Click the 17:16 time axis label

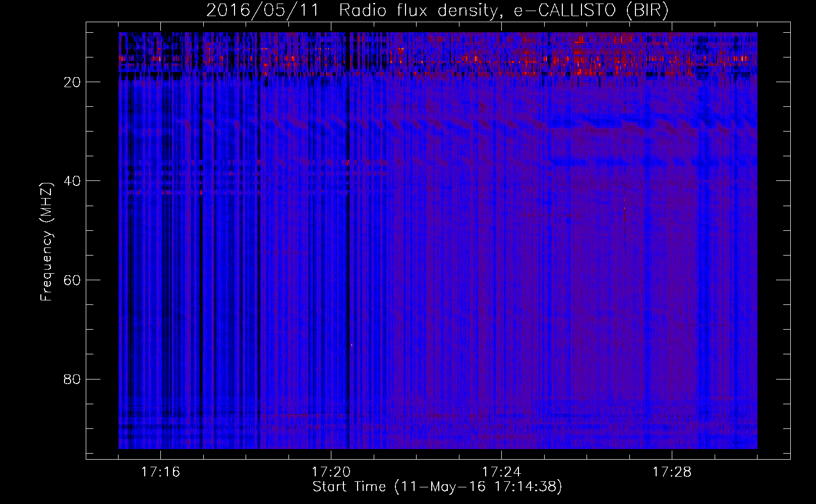point(160,472)
